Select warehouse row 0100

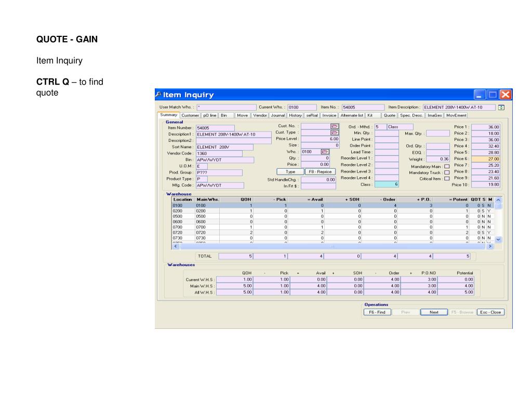coord(333,205)
